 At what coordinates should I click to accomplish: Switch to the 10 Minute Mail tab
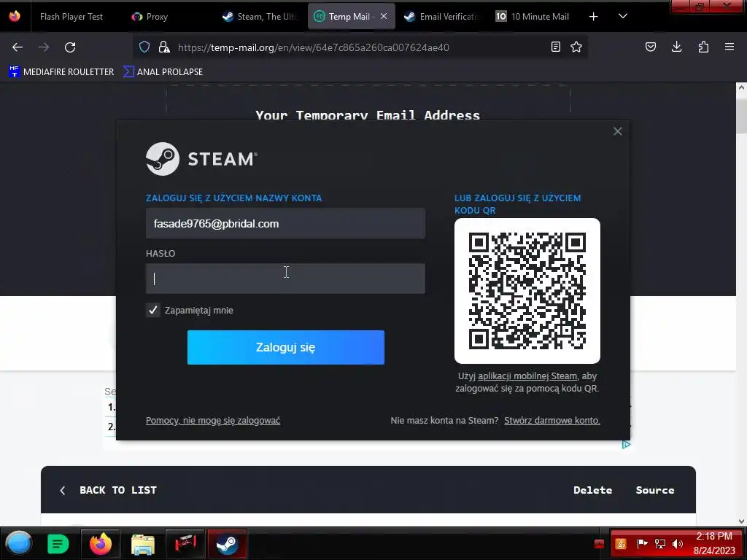click(x=533, y=17)
